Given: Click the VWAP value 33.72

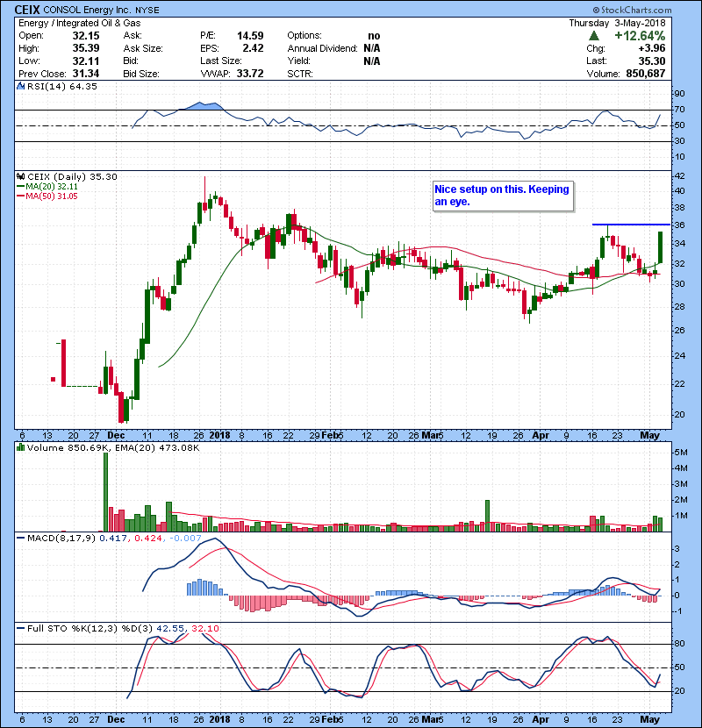Looking at the screenshot, I should (x=250, y=74).
